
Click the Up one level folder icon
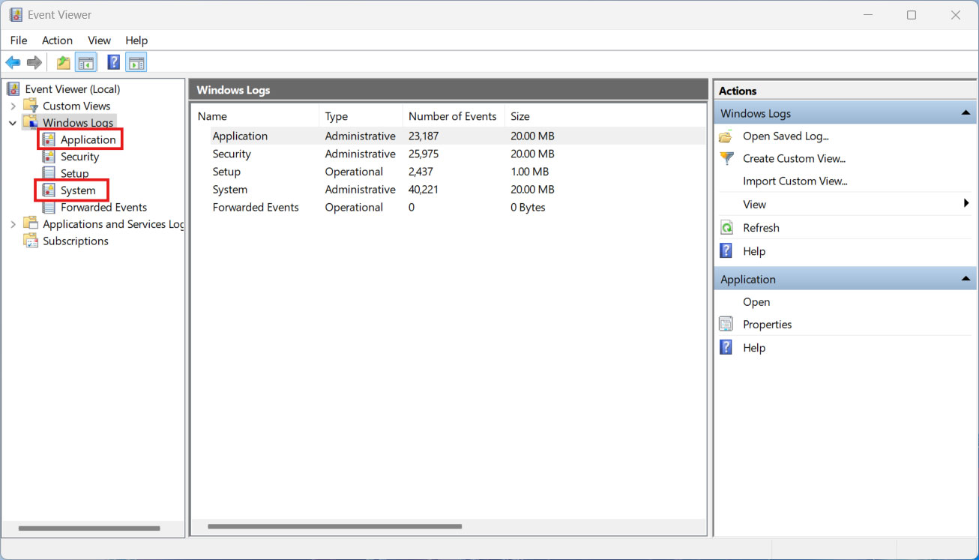click(x=64, y=63)
